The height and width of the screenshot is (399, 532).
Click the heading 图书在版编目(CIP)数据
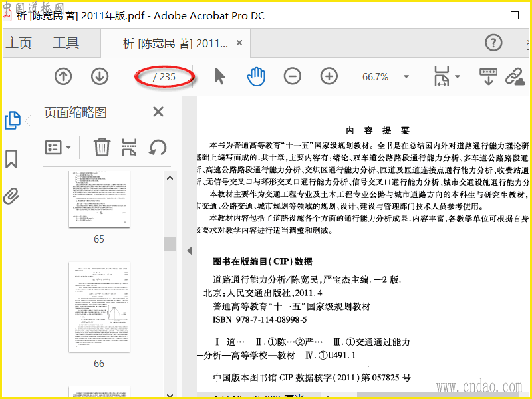point(263,261)
